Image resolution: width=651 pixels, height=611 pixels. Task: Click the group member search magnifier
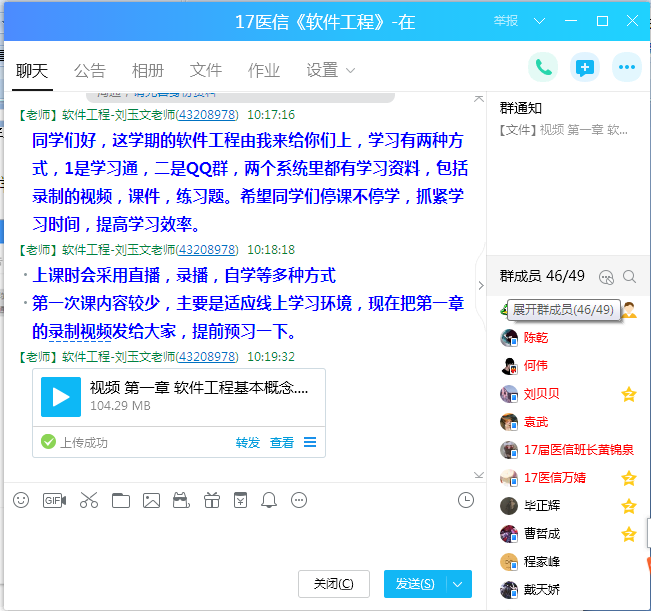[629, 276]
